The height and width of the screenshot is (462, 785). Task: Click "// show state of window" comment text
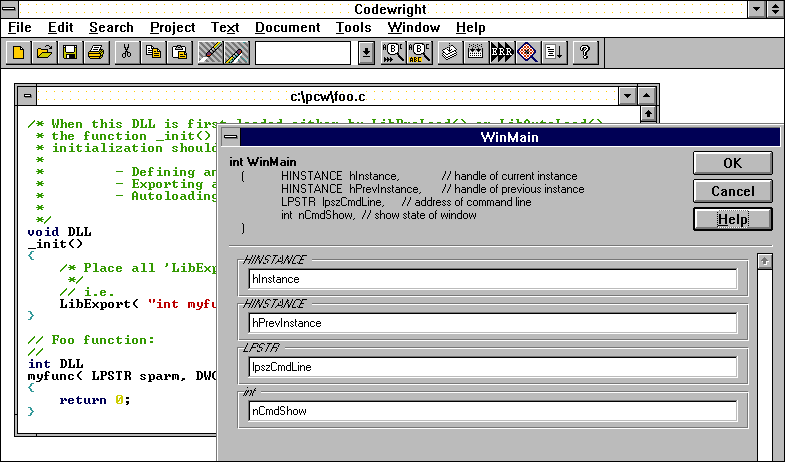click(x=419, y=215)
